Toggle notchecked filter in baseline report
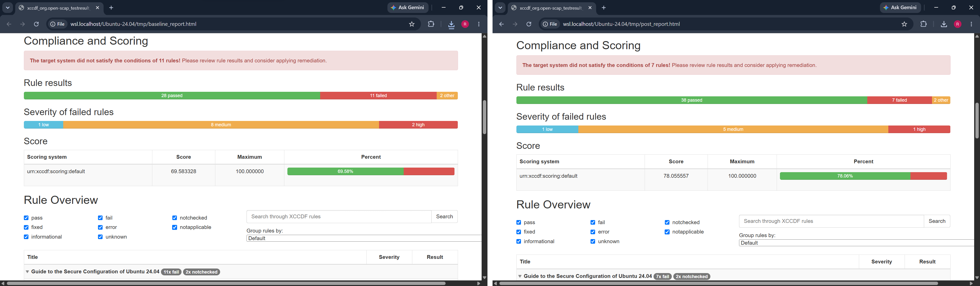The height and width of the screenshot is (286, 980). click(175, 218)
